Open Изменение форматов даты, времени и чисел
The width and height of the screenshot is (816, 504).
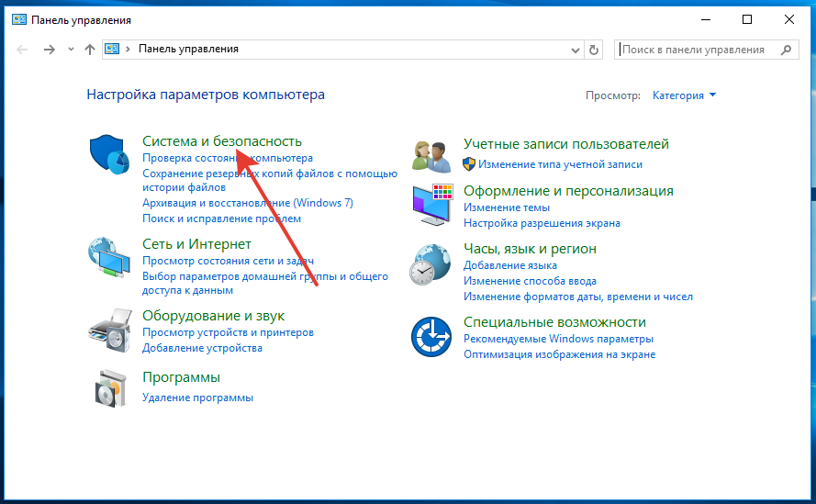[x=578, y=297]
